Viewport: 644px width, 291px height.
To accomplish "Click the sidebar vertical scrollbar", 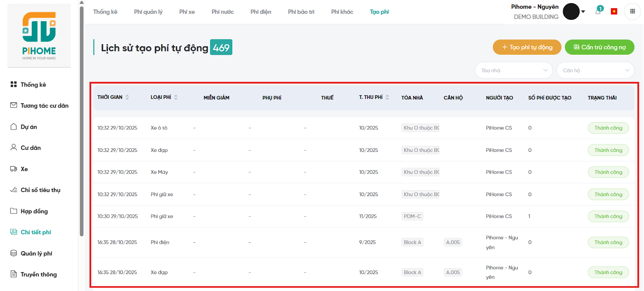I will coord(82,121).
